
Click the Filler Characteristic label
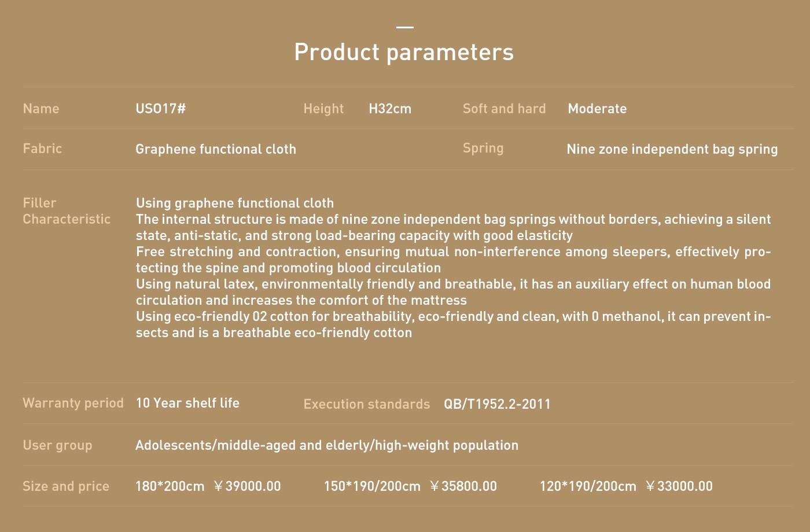point(67,211)
